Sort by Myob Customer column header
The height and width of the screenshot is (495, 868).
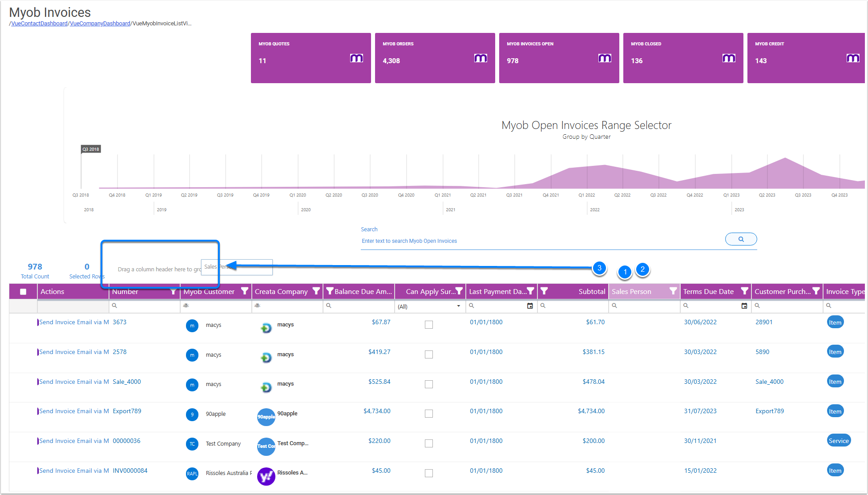209,291
